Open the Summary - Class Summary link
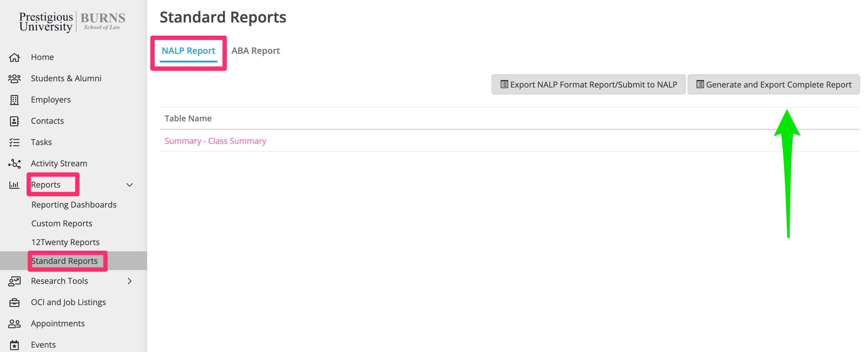Screen dimensions: 868x352 (x=215, y=141)
